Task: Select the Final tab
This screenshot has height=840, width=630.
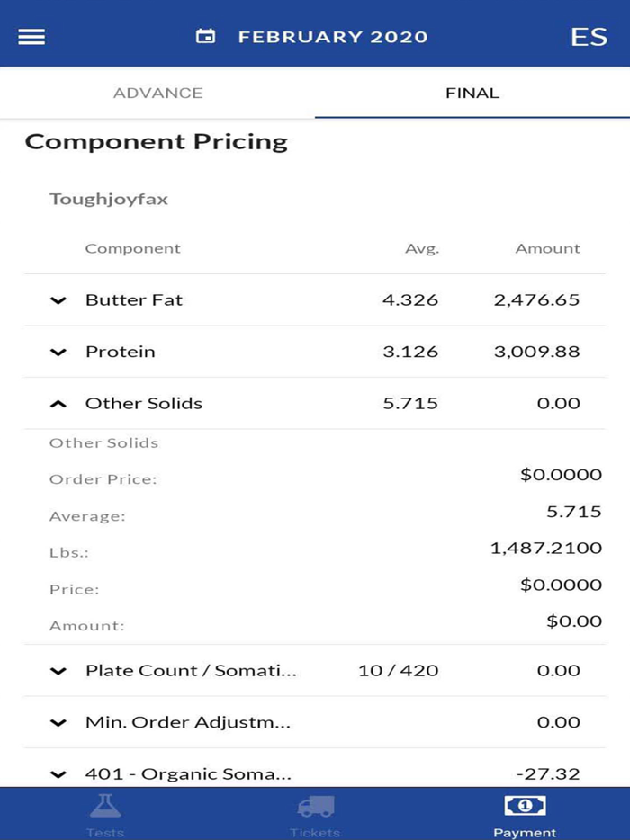Action: (x=472, y=93)
